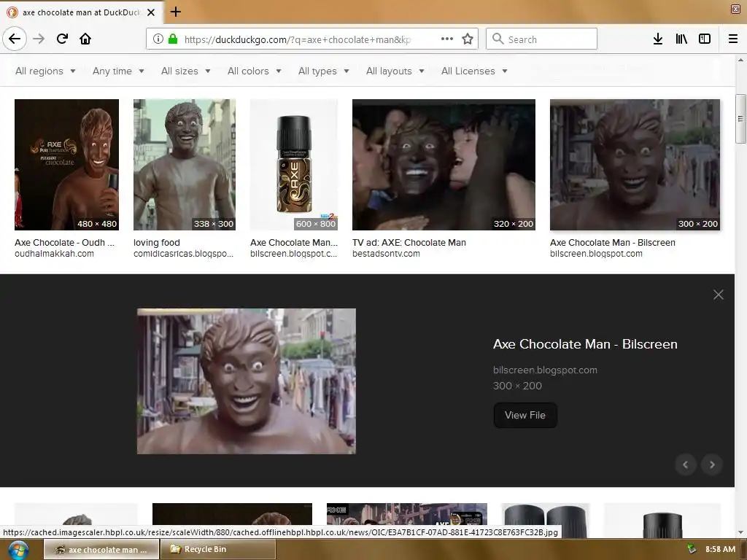Select the 600 × 800 Axe can thumbnail

[x=294, y=165]
